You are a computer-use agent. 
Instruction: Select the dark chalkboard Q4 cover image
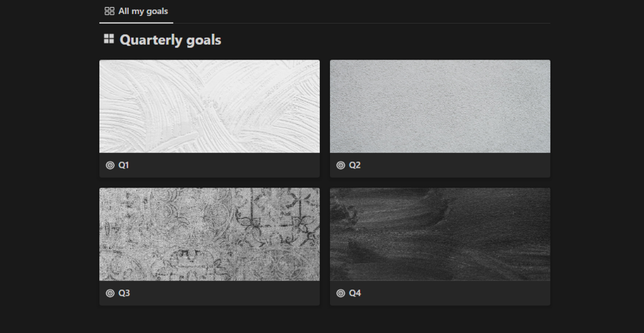pyautogui.click(x=440, y=234)
